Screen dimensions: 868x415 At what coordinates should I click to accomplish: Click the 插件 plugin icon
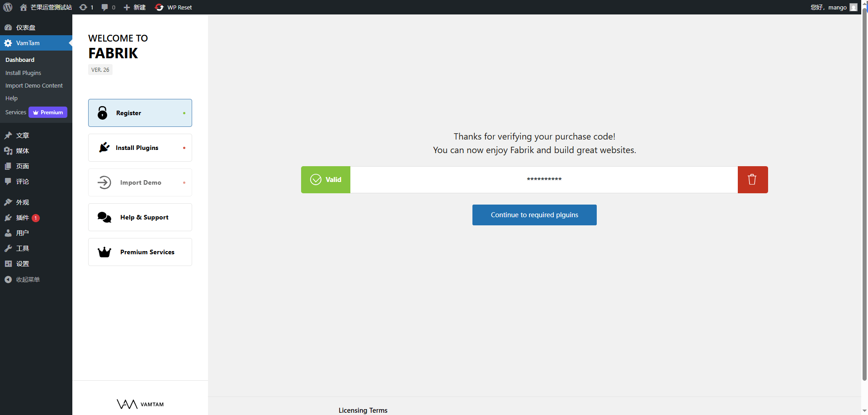pos(8,218)
